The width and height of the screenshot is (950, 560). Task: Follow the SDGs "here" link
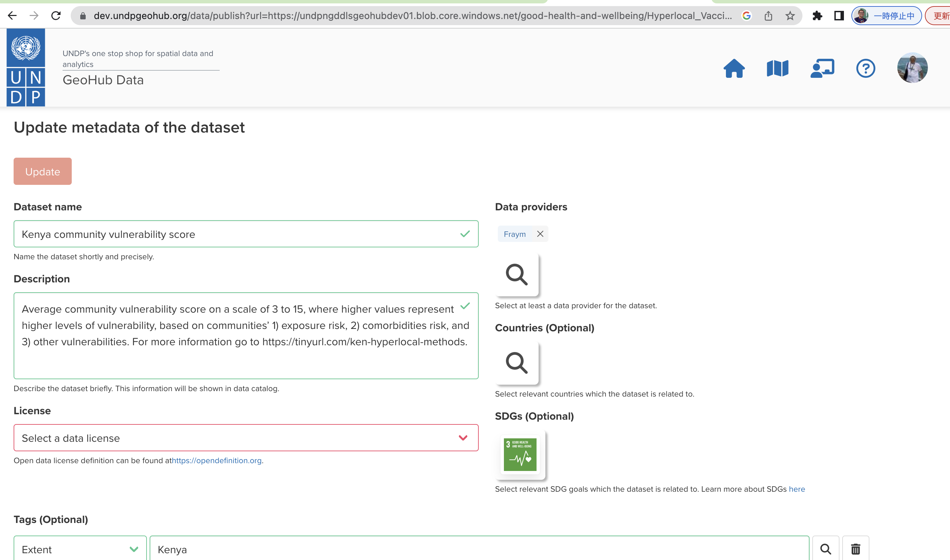[x=796, y=489]
